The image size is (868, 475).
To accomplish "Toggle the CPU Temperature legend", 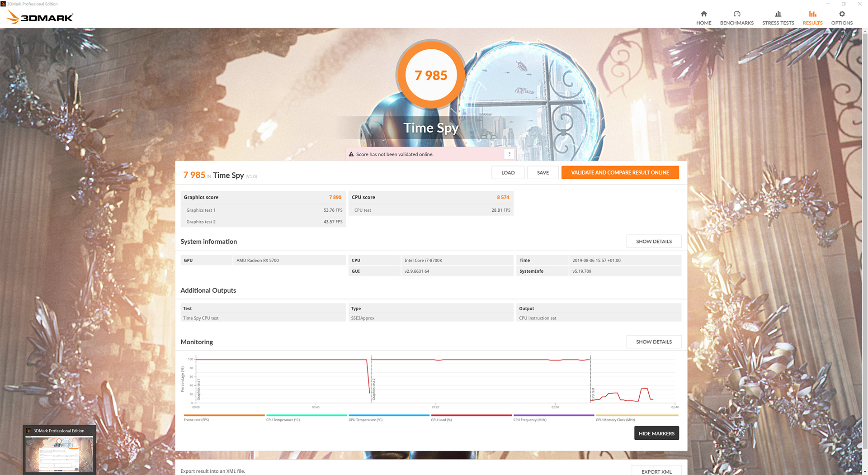I will pos(307,418).
